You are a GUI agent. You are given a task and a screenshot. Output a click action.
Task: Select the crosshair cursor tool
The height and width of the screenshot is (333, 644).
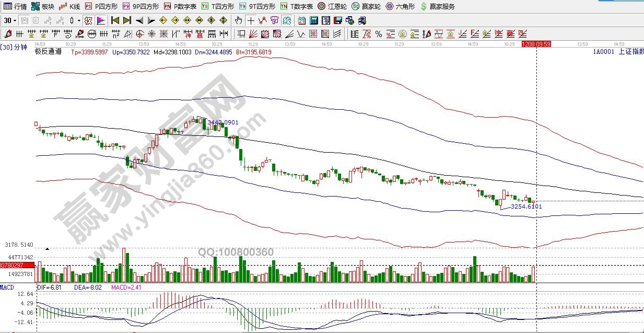pyautogui.click(x=251, y=20)
